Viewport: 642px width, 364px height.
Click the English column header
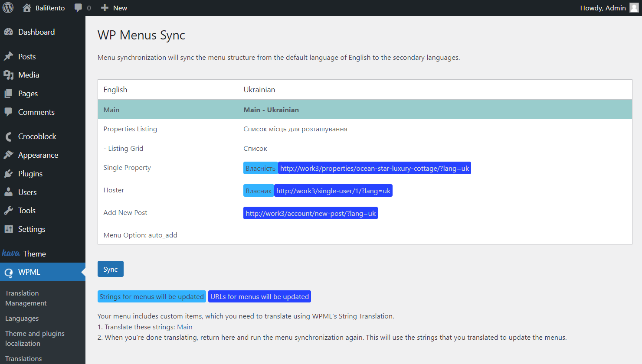point(115,90)
